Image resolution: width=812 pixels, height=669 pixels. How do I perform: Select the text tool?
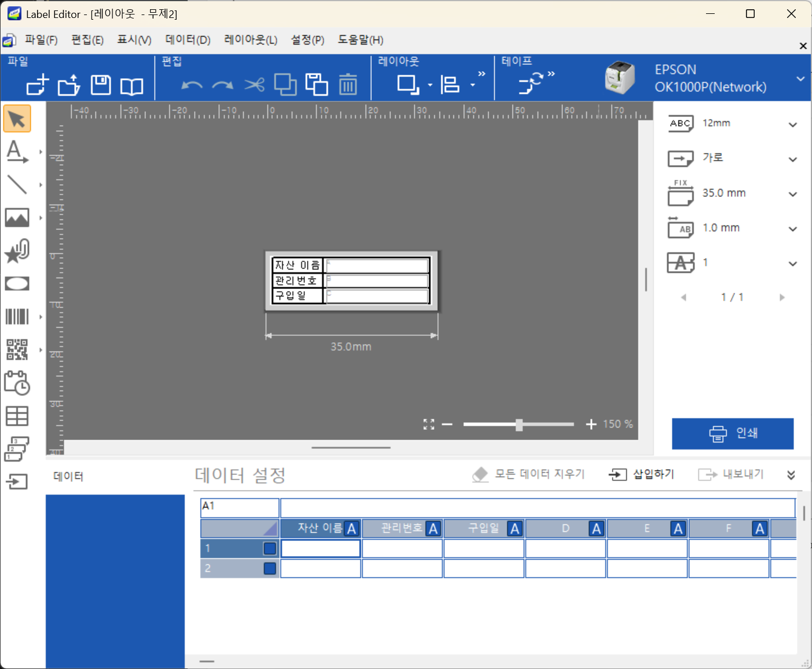click(17, 152)
